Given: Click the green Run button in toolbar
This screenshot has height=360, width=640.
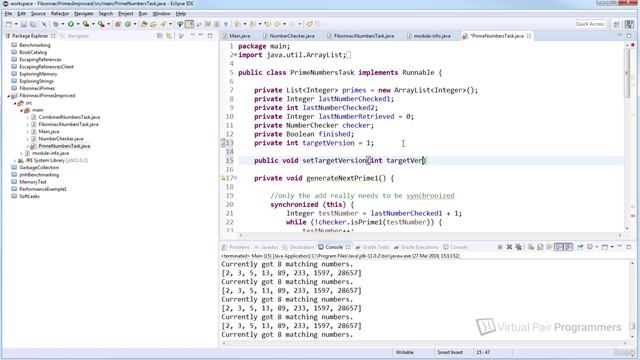Looking at the screenshot, I should click(71, 24).
